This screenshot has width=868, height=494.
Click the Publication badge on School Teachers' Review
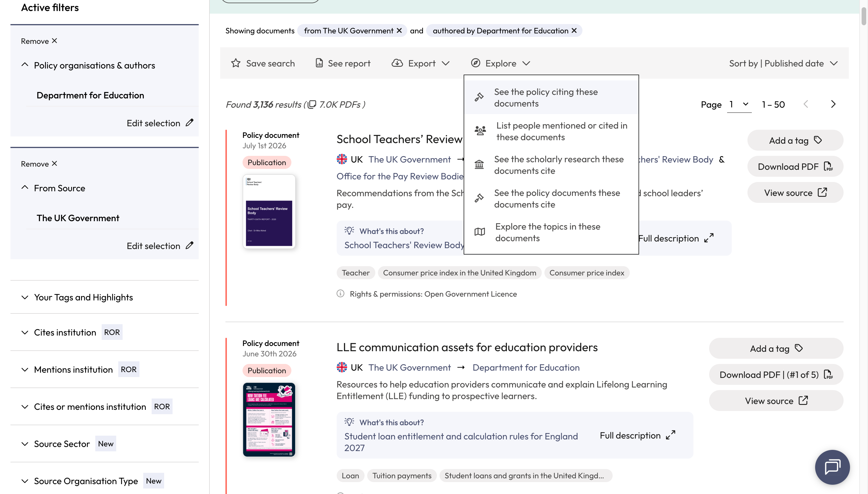[x=266, y=162]
